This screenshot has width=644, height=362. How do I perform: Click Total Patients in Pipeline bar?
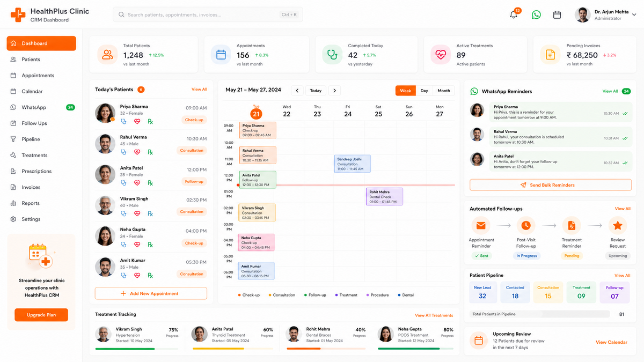[x=540, y=314]
